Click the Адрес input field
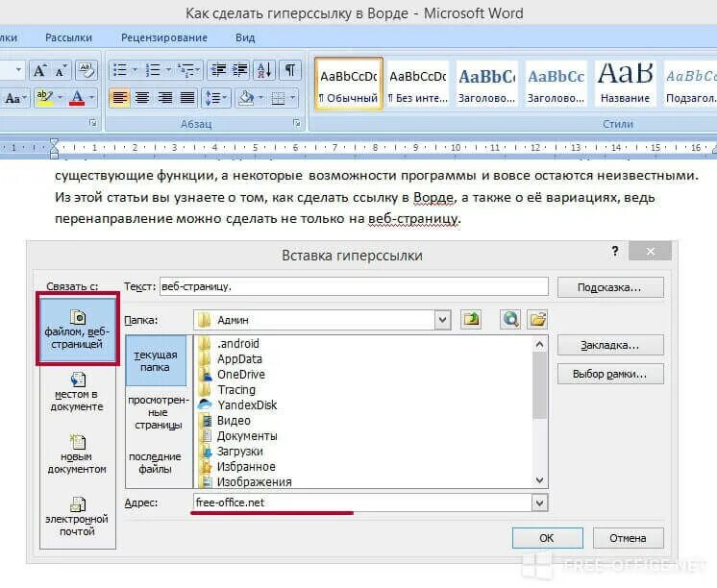Screen dimensions: 717x588 pos(362,502)
